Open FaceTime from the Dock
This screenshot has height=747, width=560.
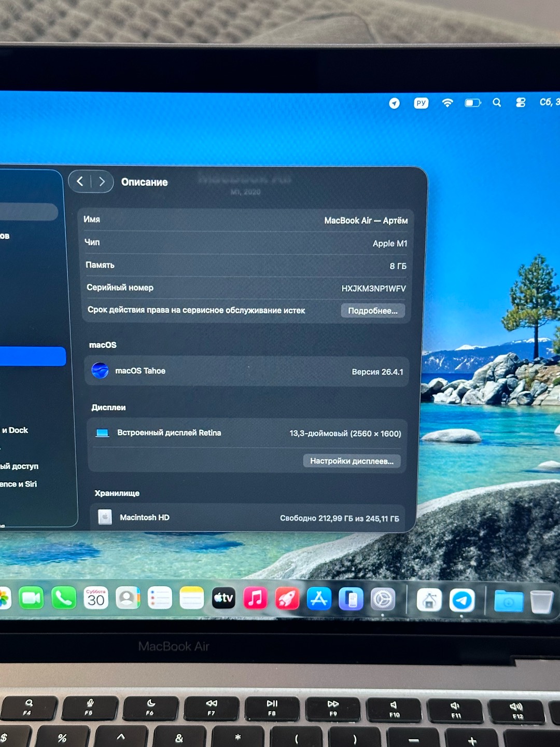(32, 599)
